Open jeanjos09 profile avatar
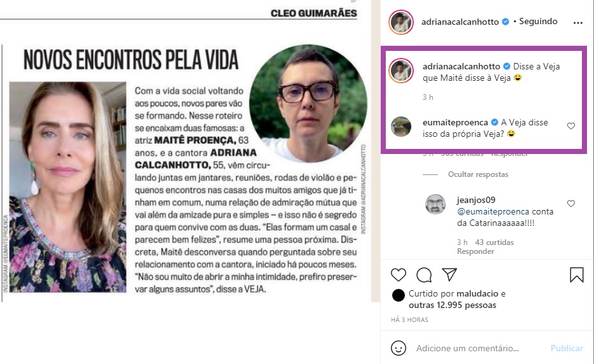This screenshot has width=594, height=364. point(435,204)
